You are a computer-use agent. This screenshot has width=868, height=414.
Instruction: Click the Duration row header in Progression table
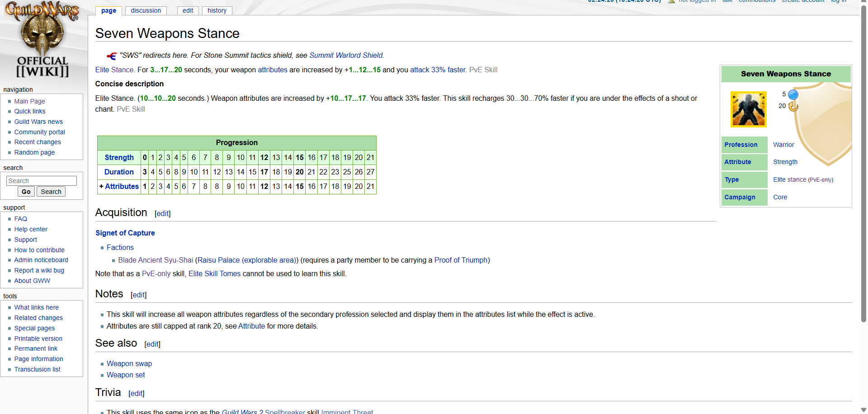tap(119, 172)
